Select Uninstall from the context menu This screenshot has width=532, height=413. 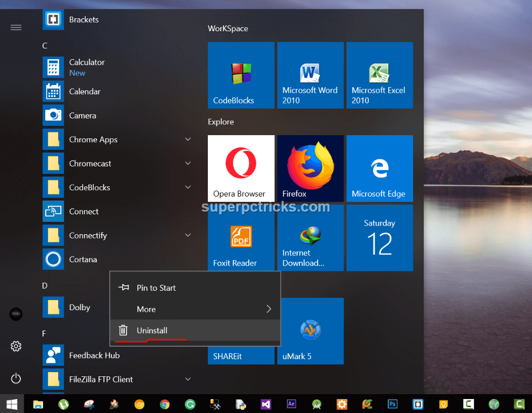click(x=195, y=330)
